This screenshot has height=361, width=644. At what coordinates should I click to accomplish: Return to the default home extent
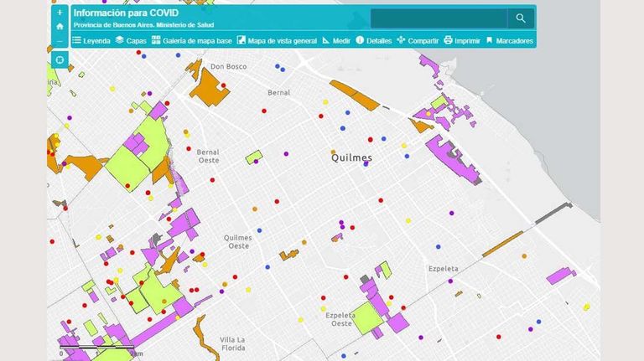pyautogui.click(x=60, y=27)
